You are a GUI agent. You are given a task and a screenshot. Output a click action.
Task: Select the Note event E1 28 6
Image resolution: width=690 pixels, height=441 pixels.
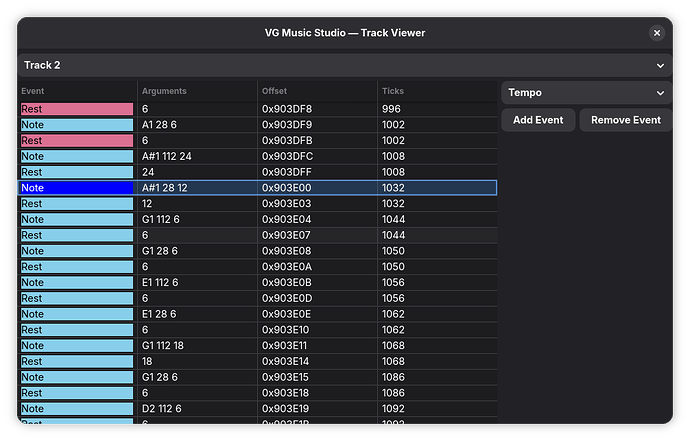77,314
